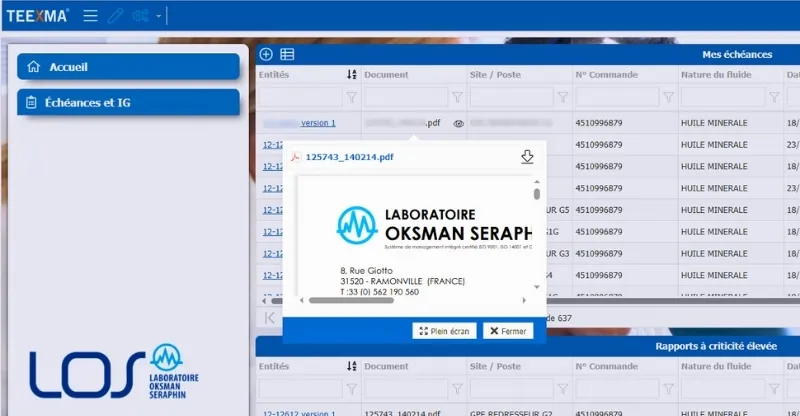Click N° Commande column header in Mes échéances
Image resolution: width=800 pixels, height=416 pixels.
click(607, 75)
